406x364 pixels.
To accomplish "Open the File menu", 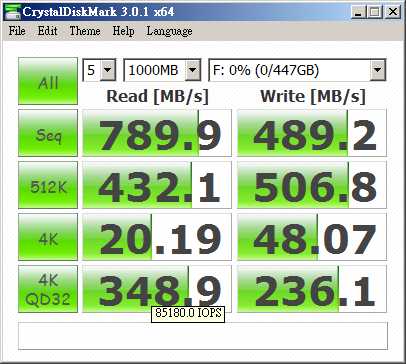I will coord(17,31).
